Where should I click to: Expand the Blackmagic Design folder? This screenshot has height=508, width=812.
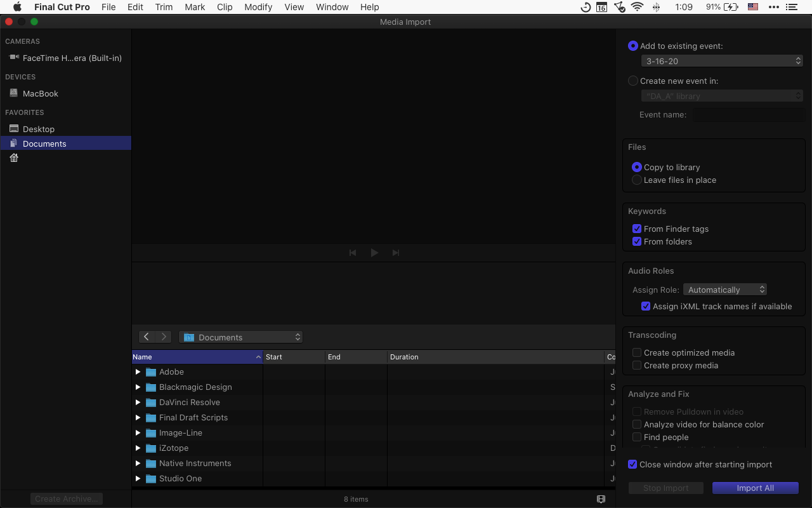coord(138,387)
